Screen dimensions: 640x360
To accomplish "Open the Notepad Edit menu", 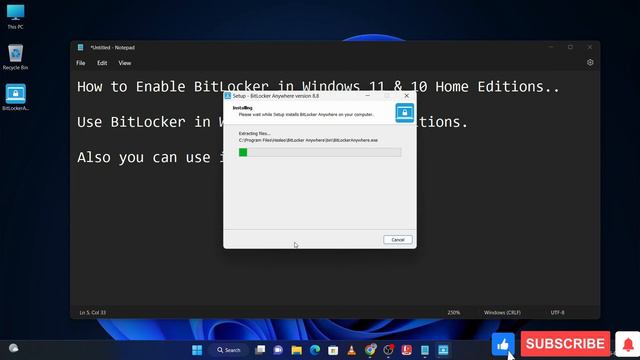I will pyautogui.click(x=102, y=63).
